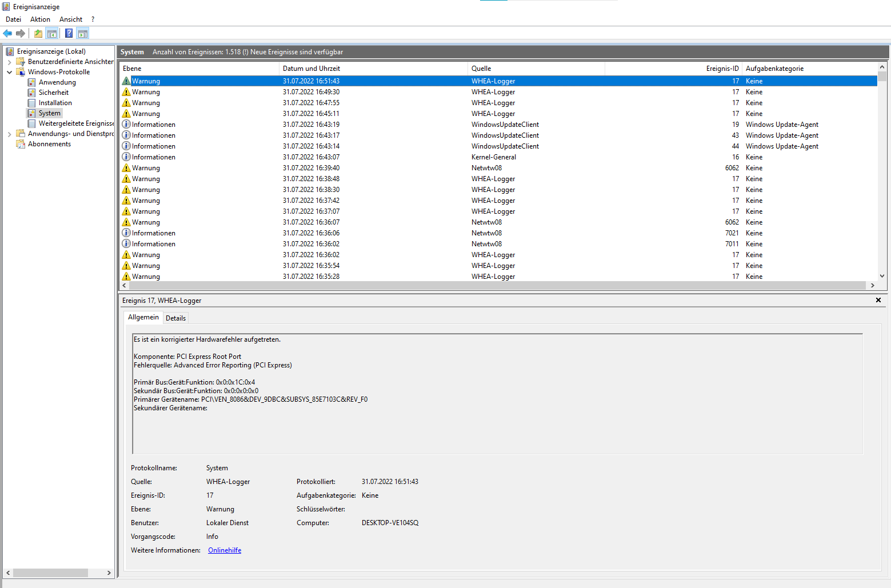Click left arrow of tree pane scrollbar
891x588 pixels.
8,573
